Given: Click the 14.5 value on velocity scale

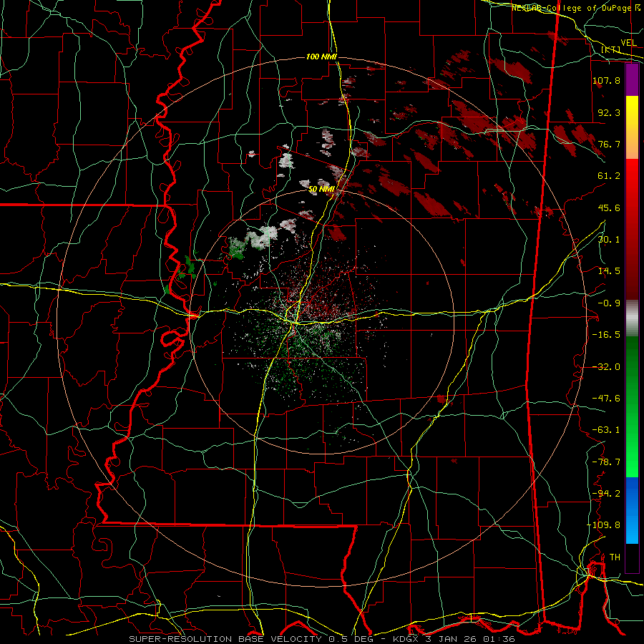Looking at the screenshot, I should click(x=609, y=271).
